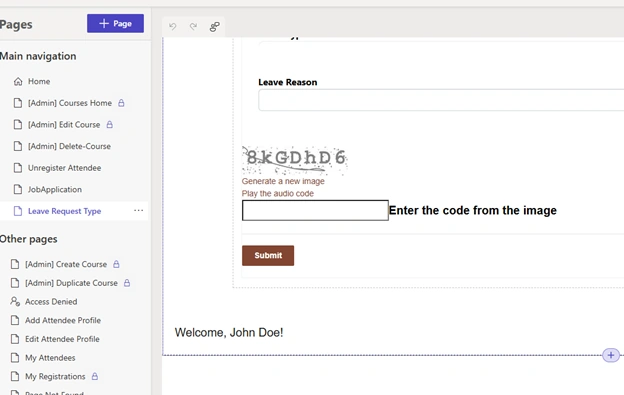Click page icon of [Admin] Courses Home
Screen dimensions: 624x395
18,103
